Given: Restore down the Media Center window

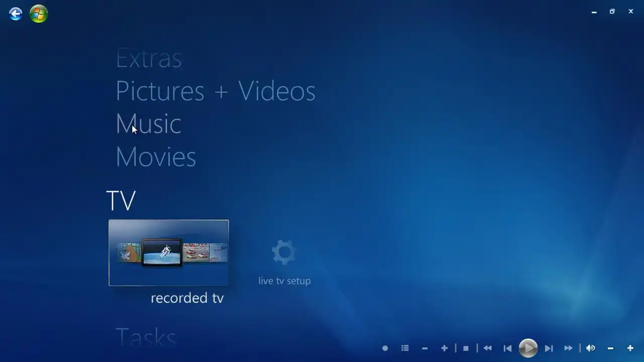Looking at the screenshot, I should coord(612,12).
